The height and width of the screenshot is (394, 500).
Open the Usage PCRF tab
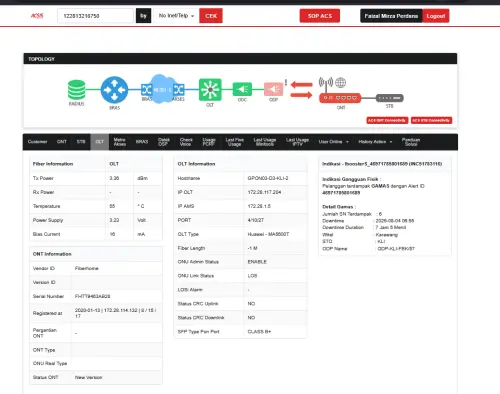209,142
